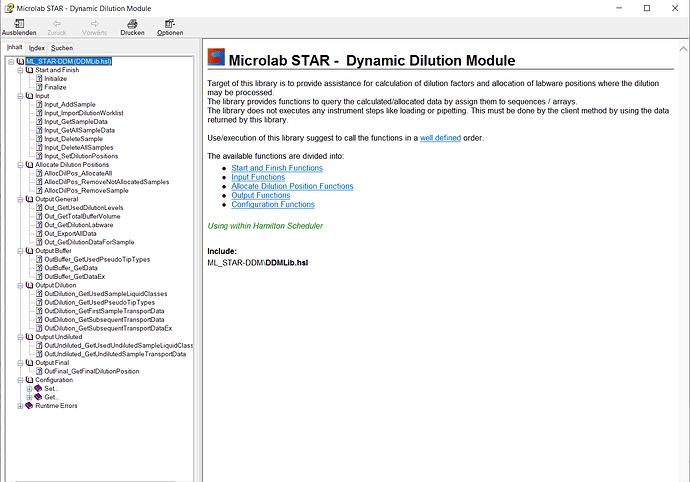Click the OutFinal_GetFinalDilutionPosition page icon
690x482 pixels.
[39, 372]
